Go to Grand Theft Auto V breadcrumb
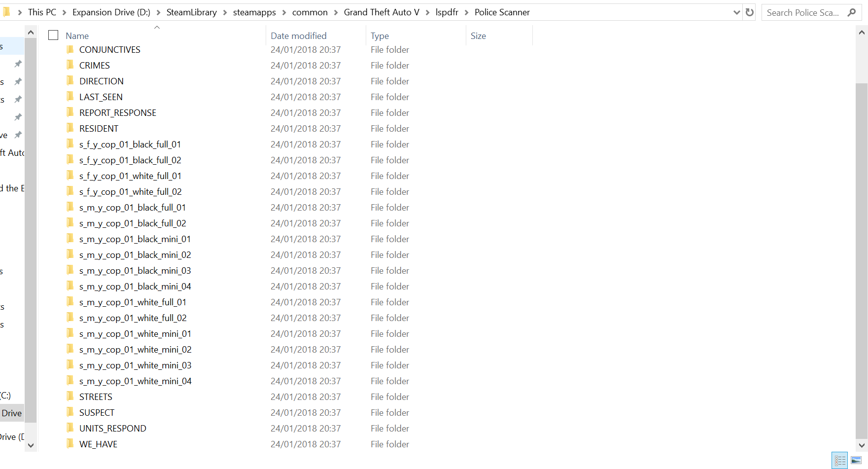This screenshot has width=868, height=469. click(382, 12)
